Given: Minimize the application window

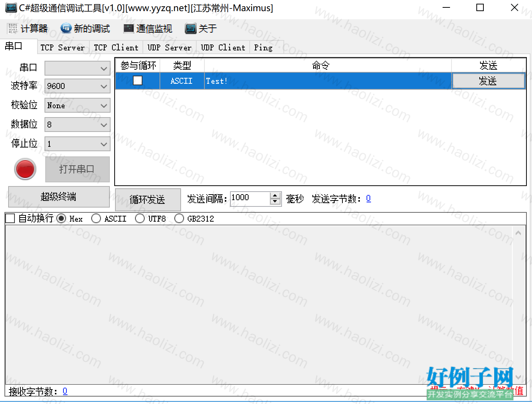Looking at the screenshot, I should 446,8.
